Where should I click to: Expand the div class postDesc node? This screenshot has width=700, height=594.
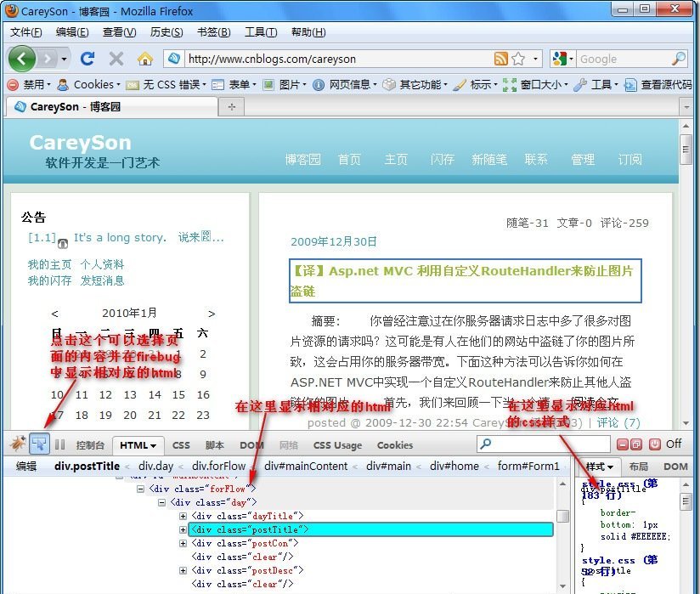[x=183, y=571]
